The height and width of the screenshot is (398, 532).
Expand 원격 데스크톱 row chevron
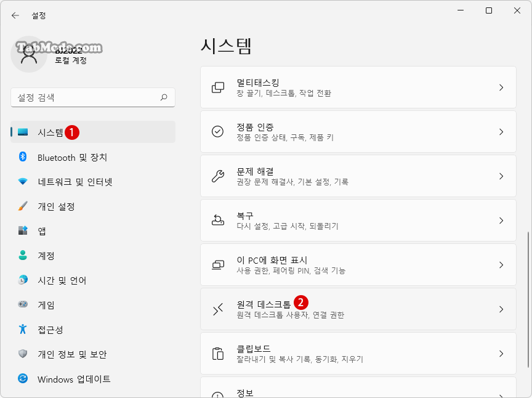(501, 309)
